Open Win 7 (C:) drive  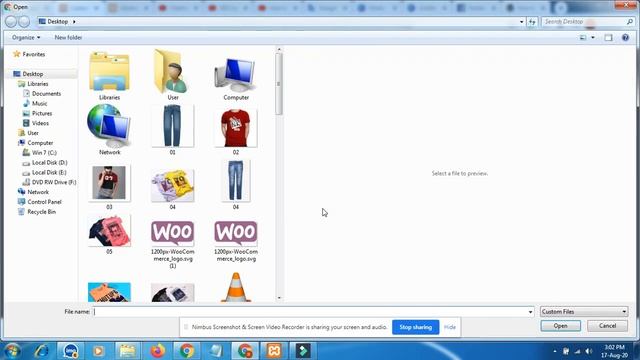[44, 153]
